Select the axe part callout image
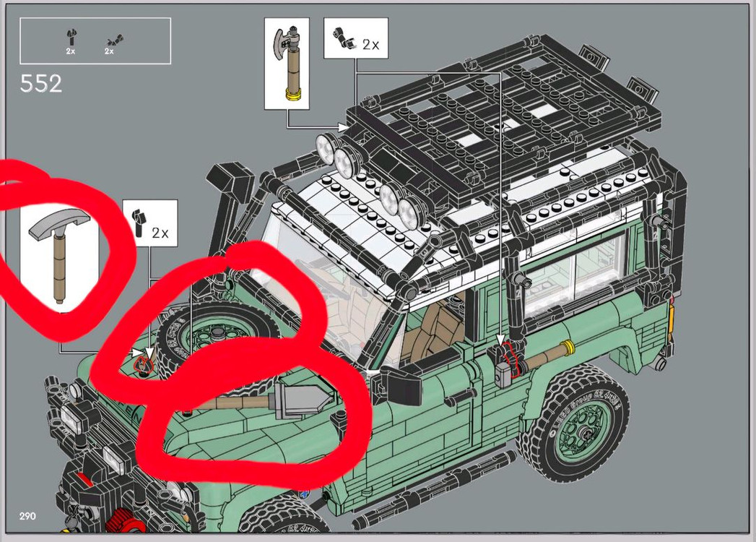 coord(287,64)
